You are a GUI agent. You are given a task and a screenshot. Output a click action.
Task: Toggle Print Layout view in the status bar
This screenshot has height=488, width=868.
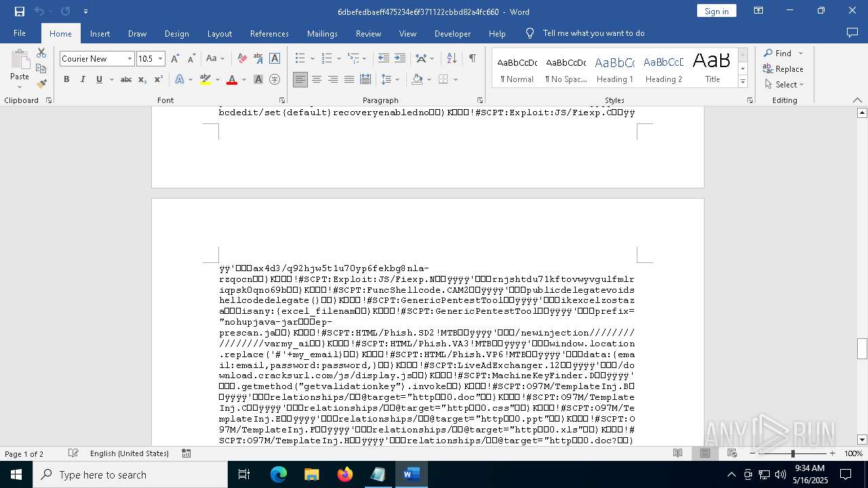point(705,453)
